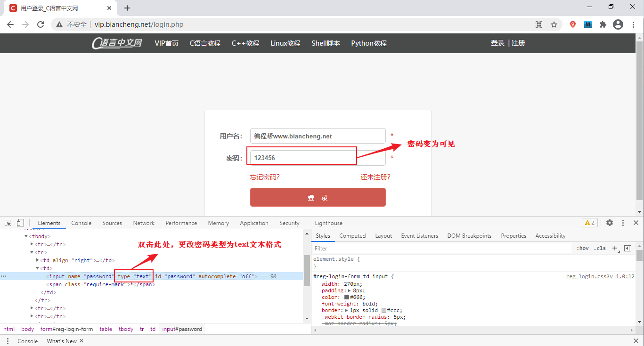Open the Chrome profile avatar
The height and width of the screenshot is (346, 644).
618,24
